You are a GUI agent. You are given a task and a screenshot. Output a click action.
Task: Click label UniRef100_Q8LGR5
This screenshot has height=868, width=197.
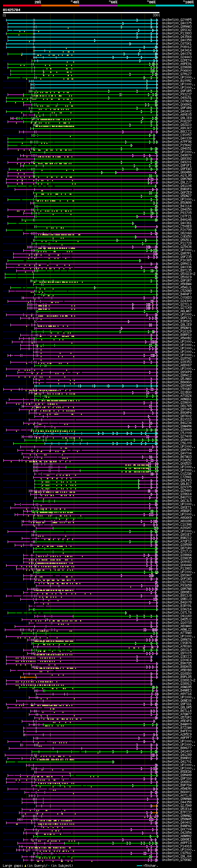(x=177, y=707)
